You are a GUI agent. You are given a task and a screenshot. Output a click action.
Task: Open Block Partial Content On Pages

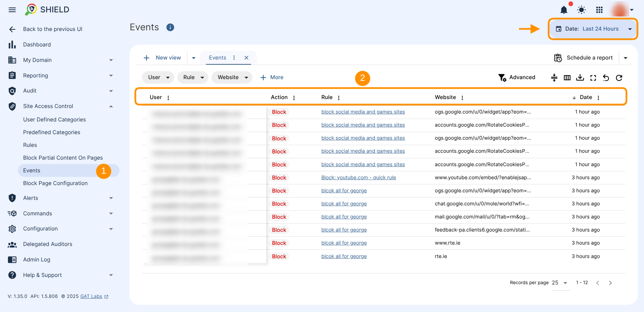pos(63,158)
